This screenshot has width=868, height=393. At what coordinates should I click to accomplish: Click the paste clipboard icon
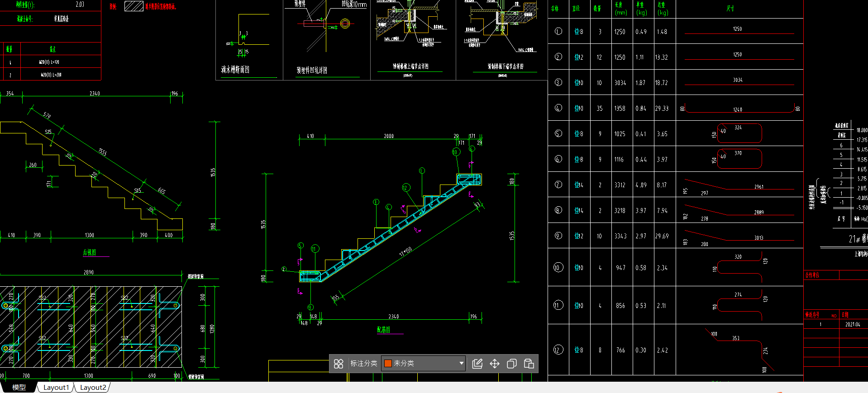pos(529,364)
